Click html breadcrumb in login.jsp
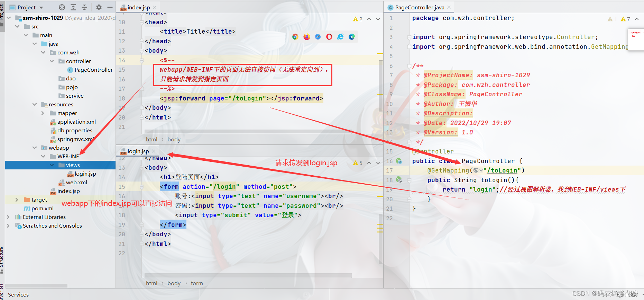The width and height of the screenshot is (644, 300). pos(151,283)
